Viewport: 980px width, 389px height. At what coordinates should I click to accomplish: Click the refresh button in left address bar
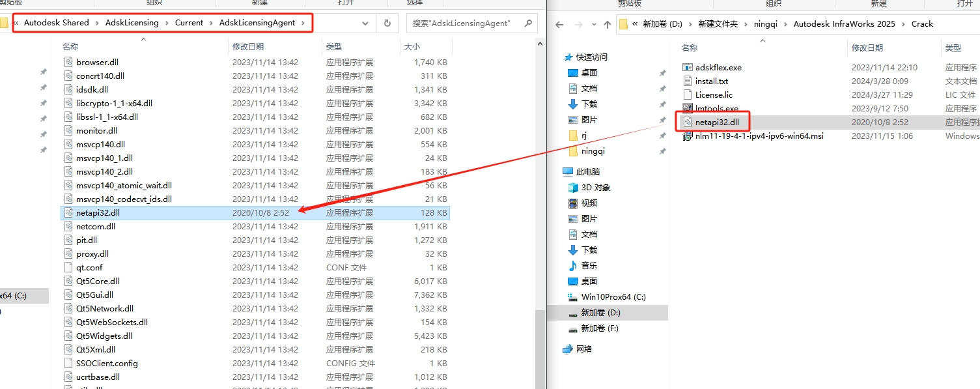point(387,23)
